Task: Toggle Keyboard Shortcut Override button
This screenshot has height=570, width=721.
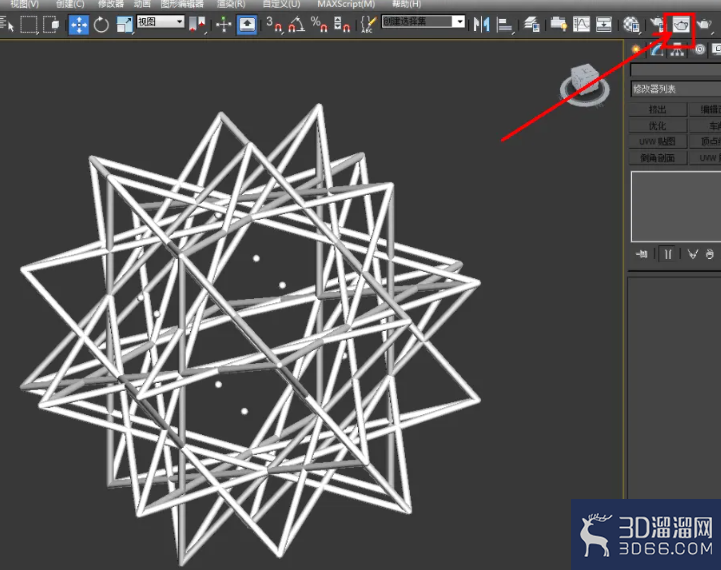Action: 247,24
